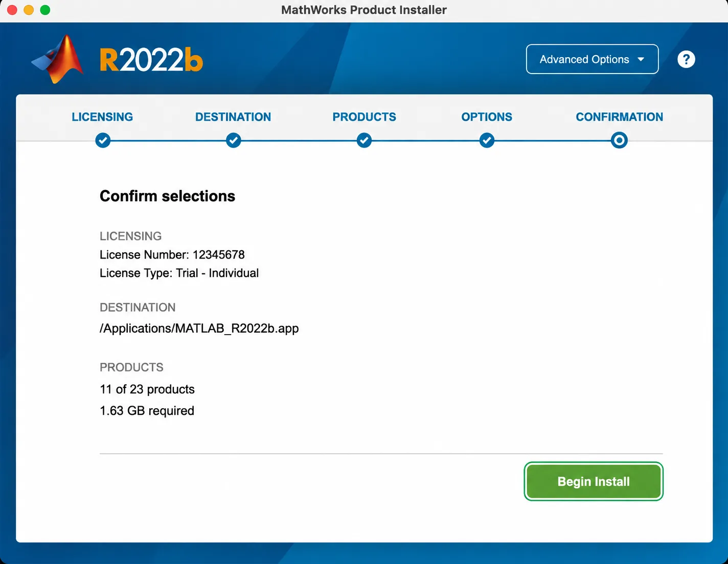Minimize the installer with yellow button
The image size is (728, 564).
[29, 10]
